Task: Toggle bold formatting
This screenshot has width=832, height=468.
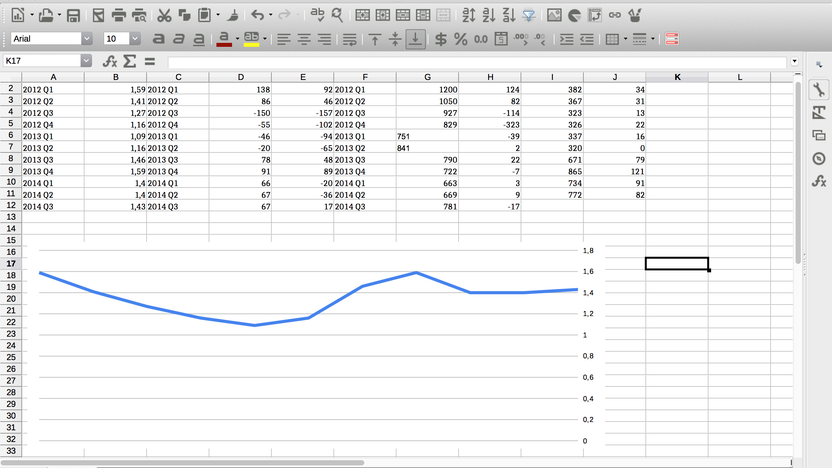Action: coord(158,39)
